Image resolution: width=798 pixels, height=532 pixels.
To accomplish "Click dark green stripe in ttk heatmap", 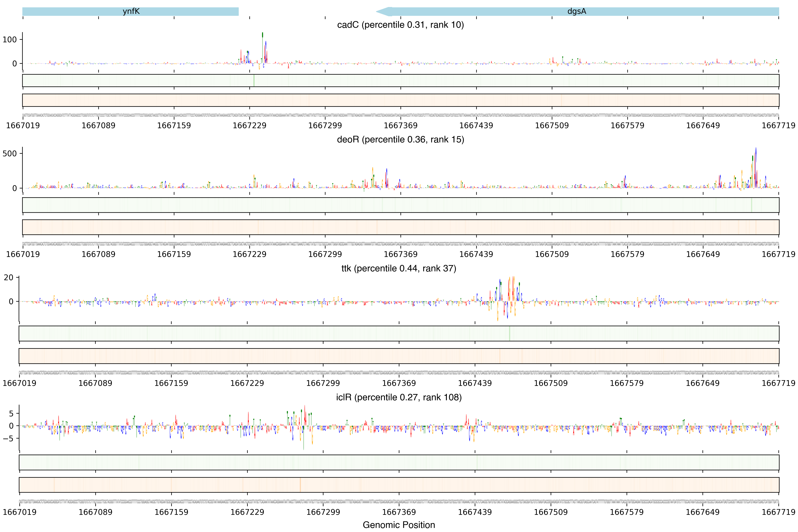I will 509,334.
